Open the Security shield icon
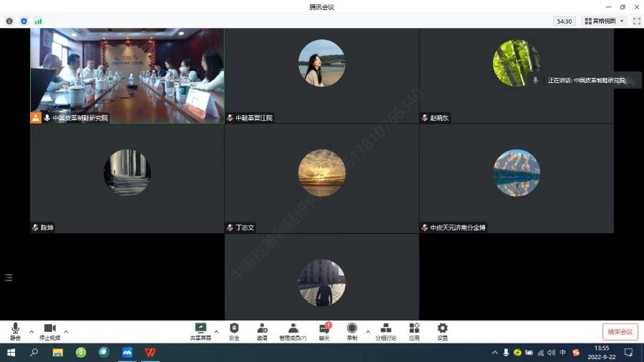The height and width of the screenshot is (362, 644). coord(234,331)
